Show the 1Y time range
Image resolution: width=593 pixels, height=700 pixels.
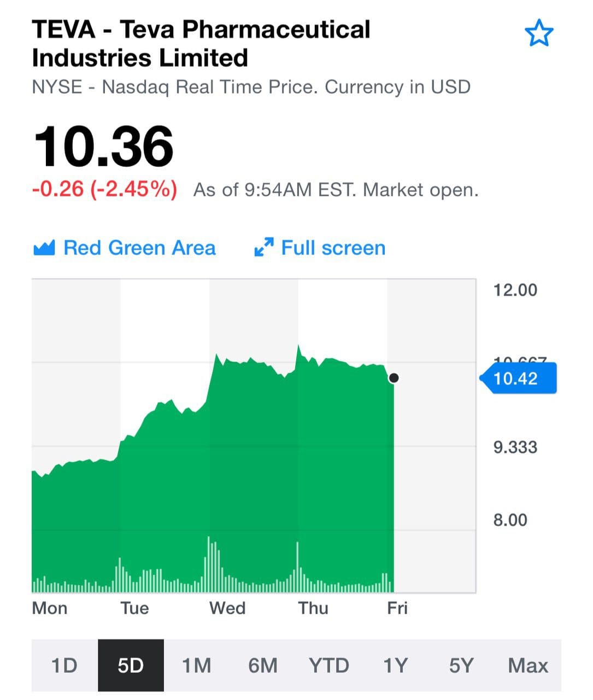point(395,665)
